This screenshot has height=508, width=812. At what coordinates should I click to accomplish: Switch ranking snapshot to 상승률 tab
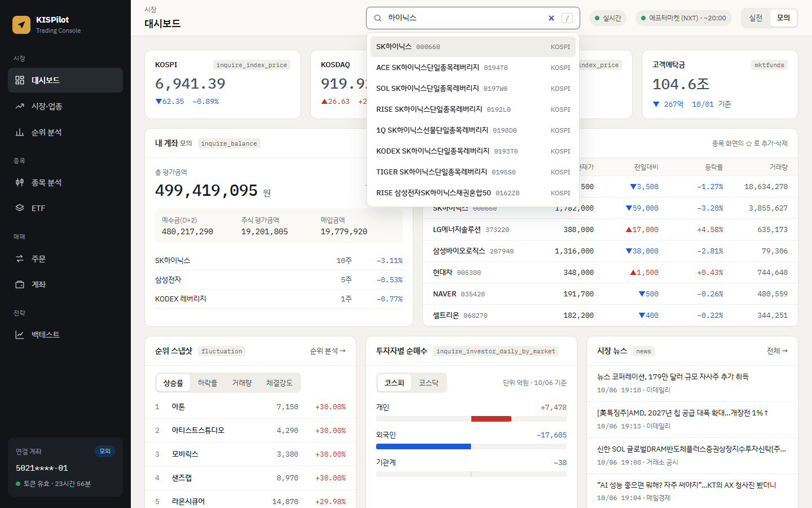[173, 383]
